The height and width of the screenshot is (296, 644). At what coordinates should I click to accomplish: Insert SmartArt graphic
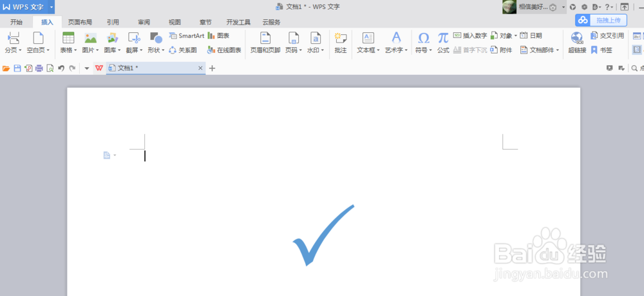coord(187,35)
